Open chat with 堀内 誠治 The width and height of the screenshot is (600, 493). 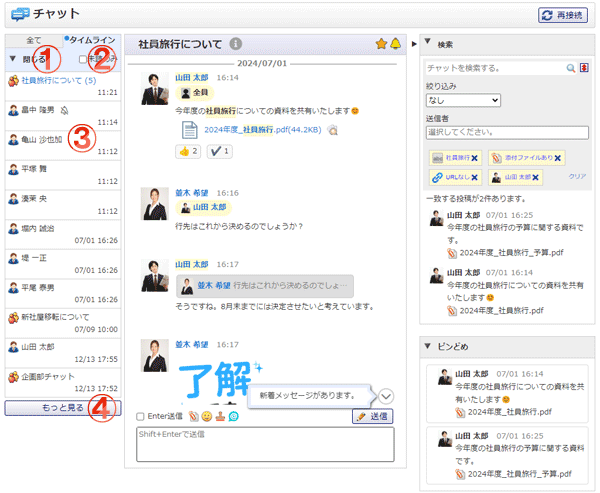pos(63,234)
